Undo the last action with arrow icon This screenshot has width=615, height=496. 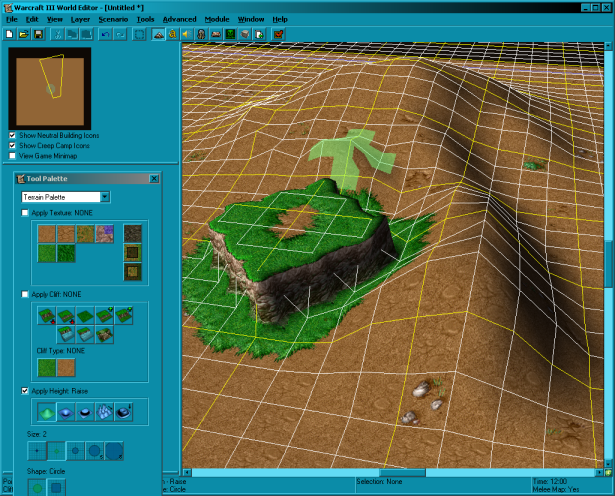(105, 35)
